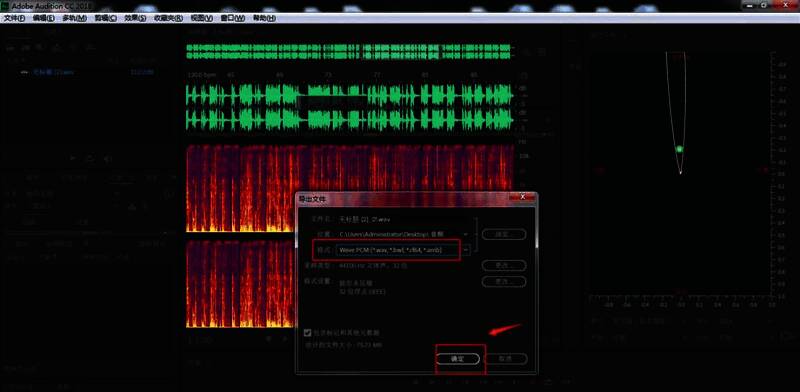800x392 pixels.
Task: Click the green overview waveform navigator
Action: (x=349, y=51)
